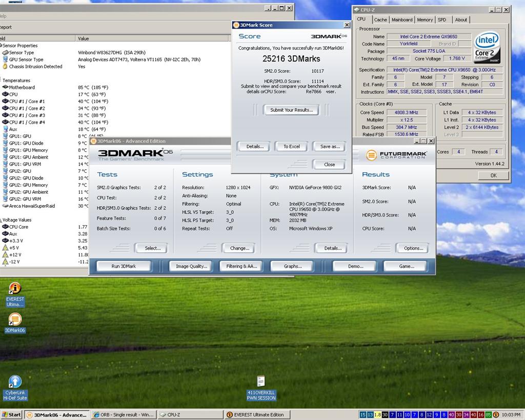Click the purple 34 tray icon
Viewport: 525px width, 420px height.
pyautogui.click(x=467, y=415)
